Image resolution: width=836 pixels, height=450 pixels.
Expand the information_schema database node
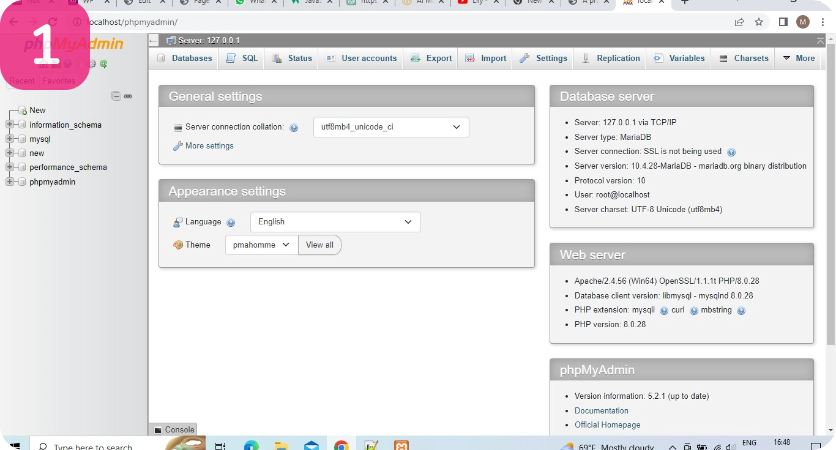[9, 124]
